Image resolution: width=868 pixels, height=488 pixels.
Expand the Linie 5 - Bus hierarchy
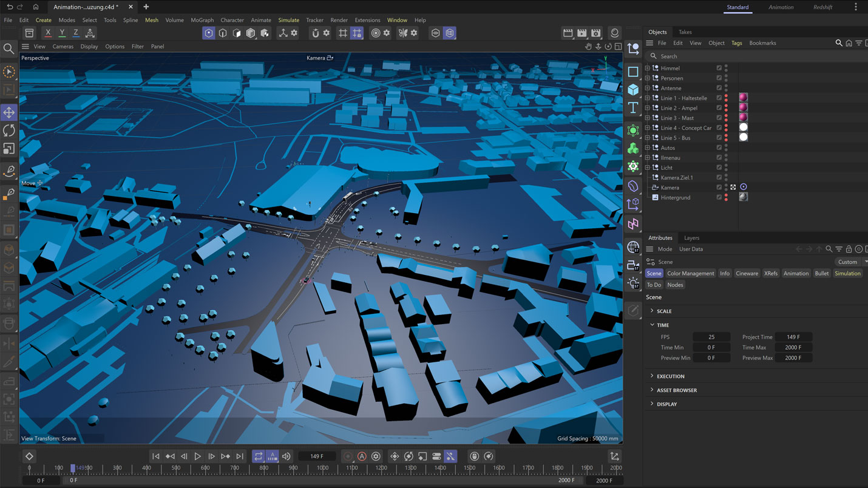point(647,138)
